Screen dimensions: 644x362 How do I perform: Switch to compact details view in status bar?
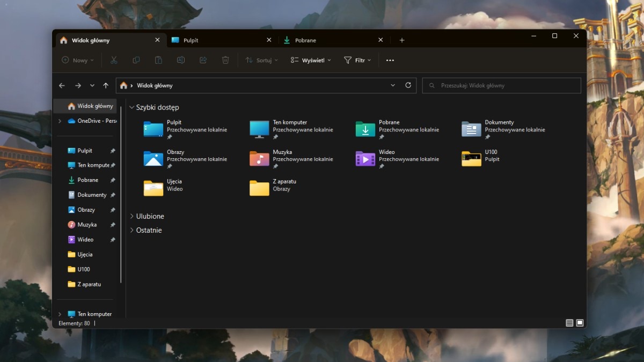tap(568, 323)
